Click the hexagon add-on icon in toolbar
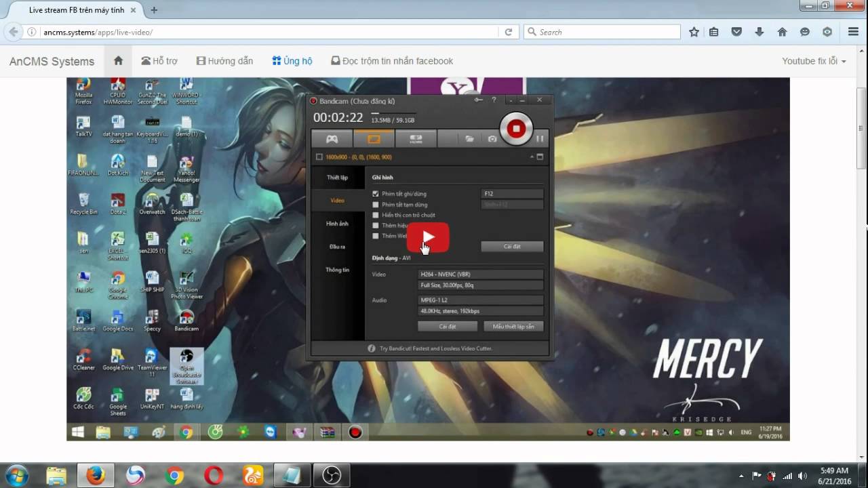The image size is (868, 488). click(x=827, y=32)
